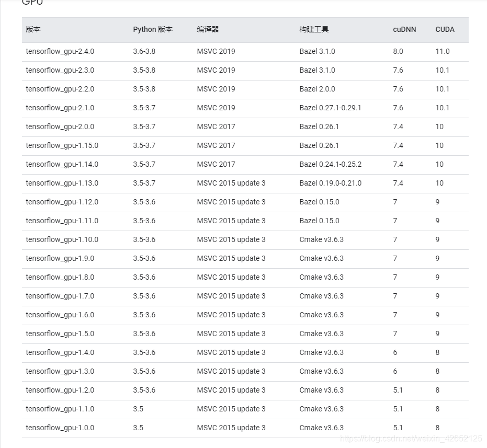Image resolution: width=487 pixels, height=448 pixels.
Task: Select the tensorflow_gpu-1.13.0 cell
Action: 62,183
